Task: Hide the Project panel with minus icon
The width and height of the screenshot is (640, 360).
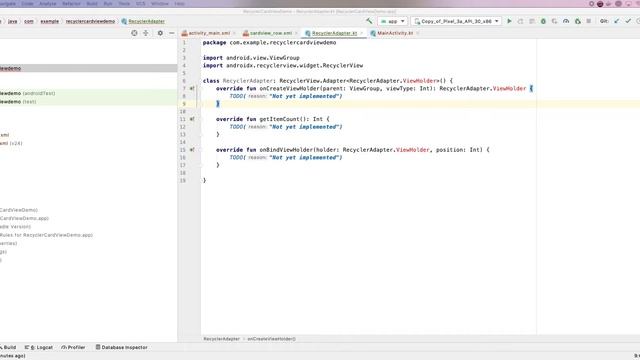Action: click(171, 33)
